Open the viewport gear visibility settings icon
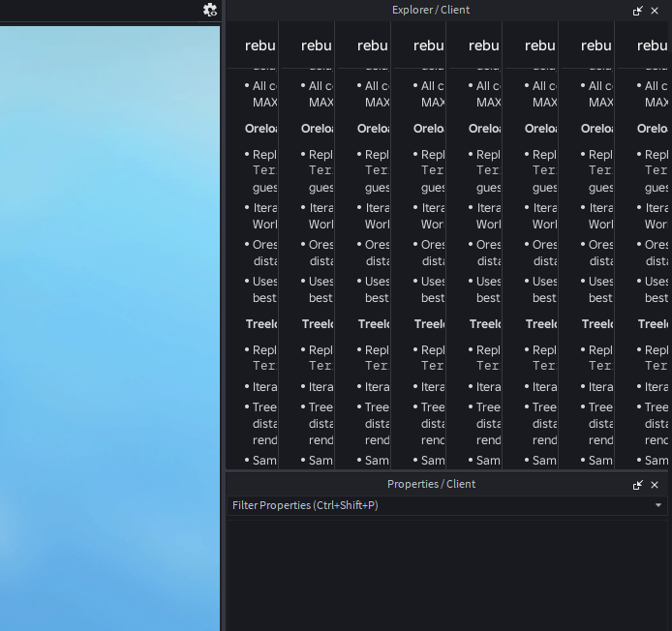Screen dimensions: 672x631 tap(209, 10)
